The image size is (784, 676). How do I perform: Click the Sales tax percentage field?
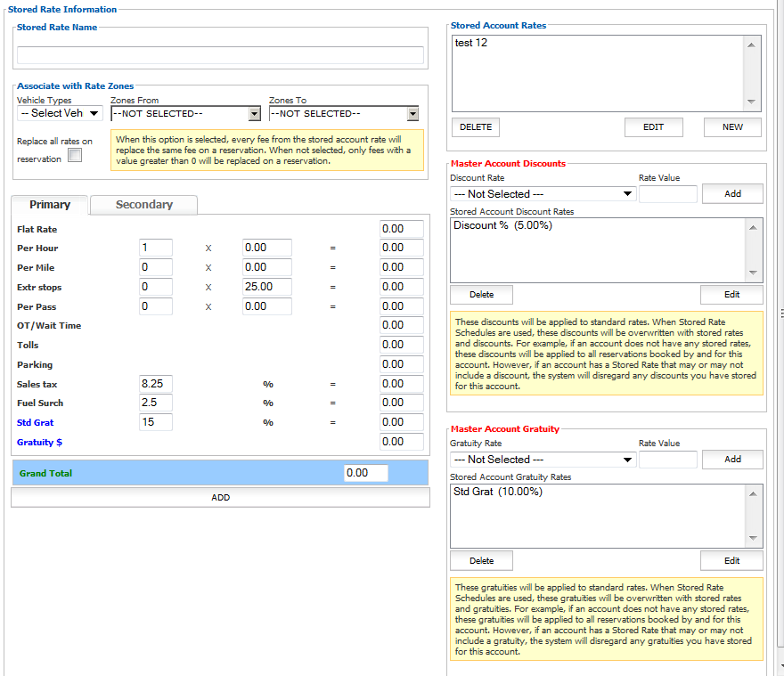pyautogui.click(x=156, y=383)
